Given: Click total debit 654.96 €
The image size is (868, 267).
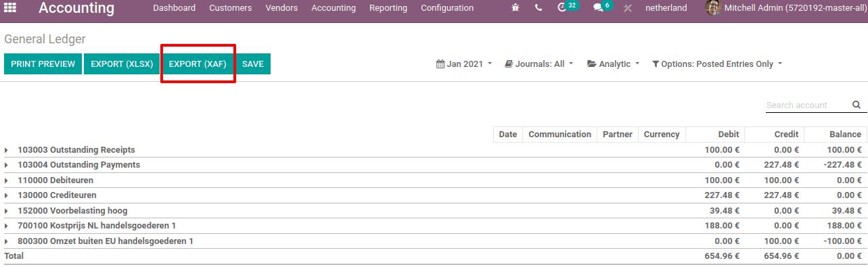Looking at the screenshot, I should (x=722, y=256).
